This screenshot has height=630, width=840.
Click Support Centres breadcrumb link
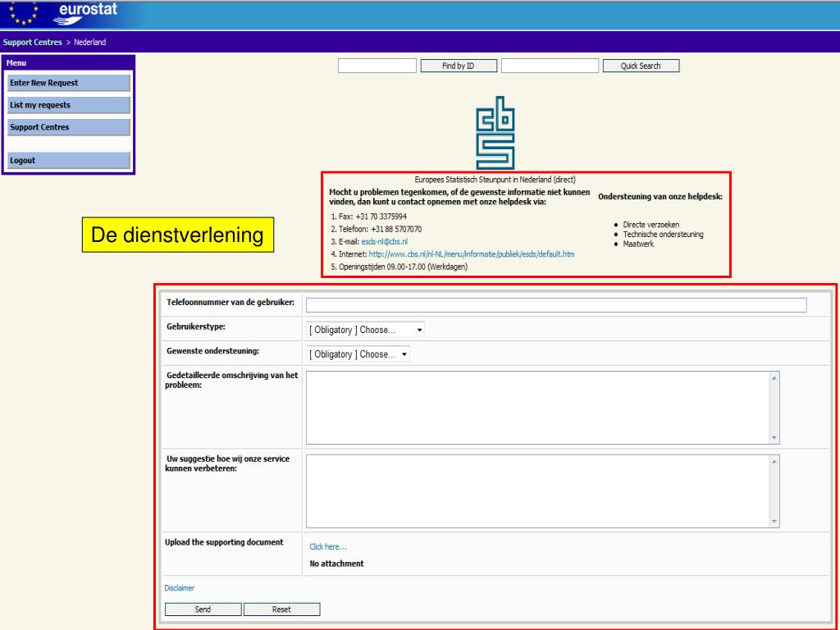pos(30,43)
